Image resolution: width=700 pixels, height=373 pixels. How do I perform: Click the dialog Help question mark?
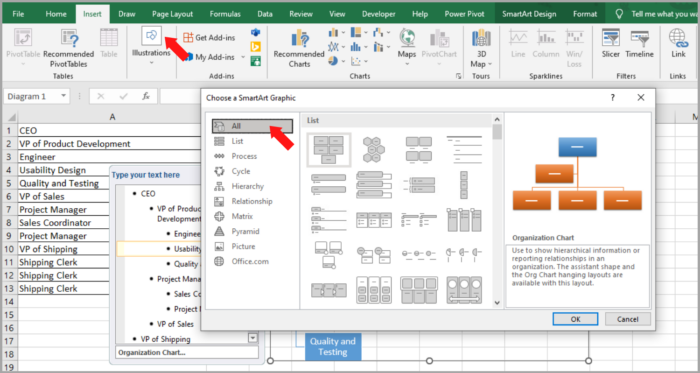pyautogui.click(x=612, y=98)
